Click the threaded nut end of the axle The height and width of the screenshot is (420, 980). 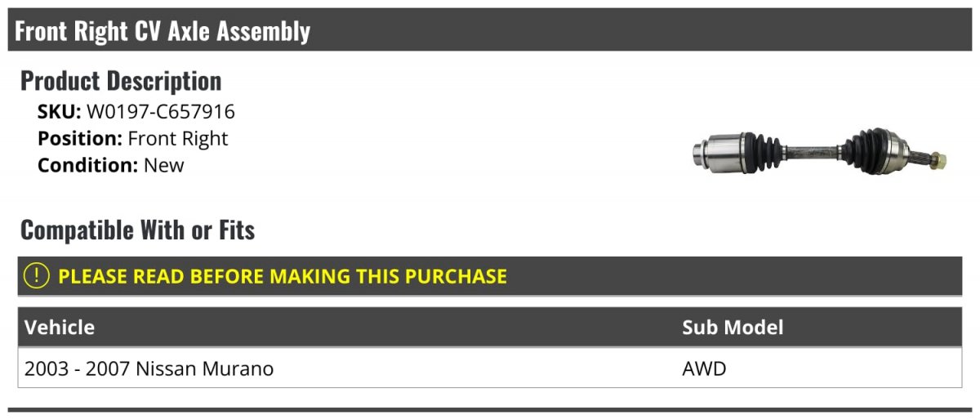[x=938, y=160]
